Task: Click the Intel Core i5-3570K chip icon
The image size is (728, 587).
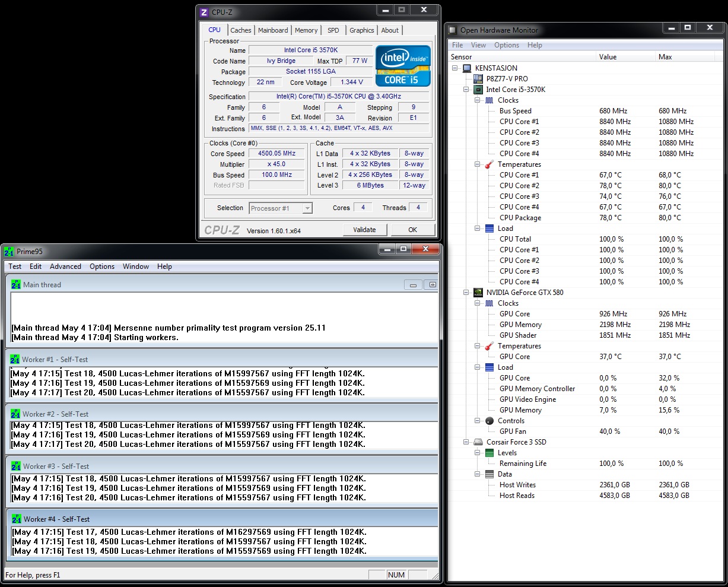Action: click(x=478, y=90)
